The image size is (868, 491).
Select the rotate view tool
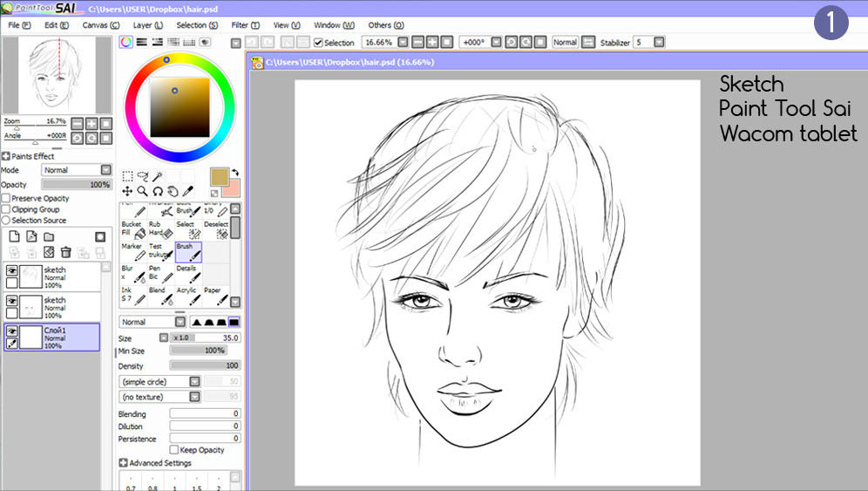pyautogui.click(x=158, y=191)
